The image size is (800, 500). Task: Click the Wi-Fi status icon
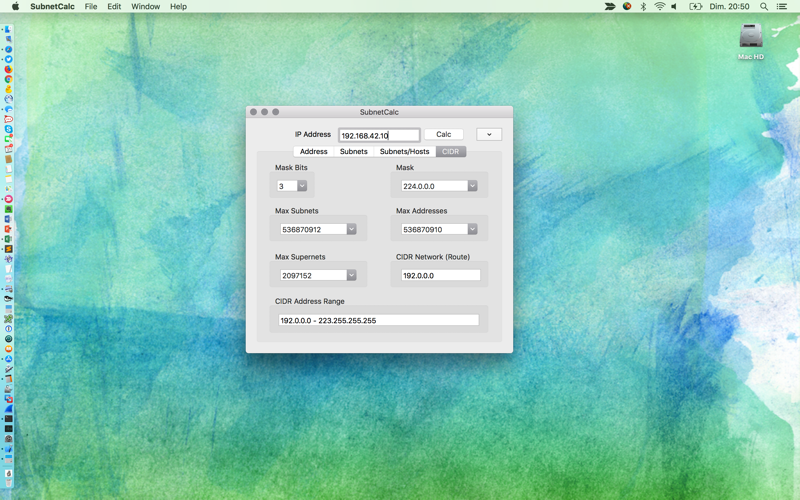(x=660, y=7)
